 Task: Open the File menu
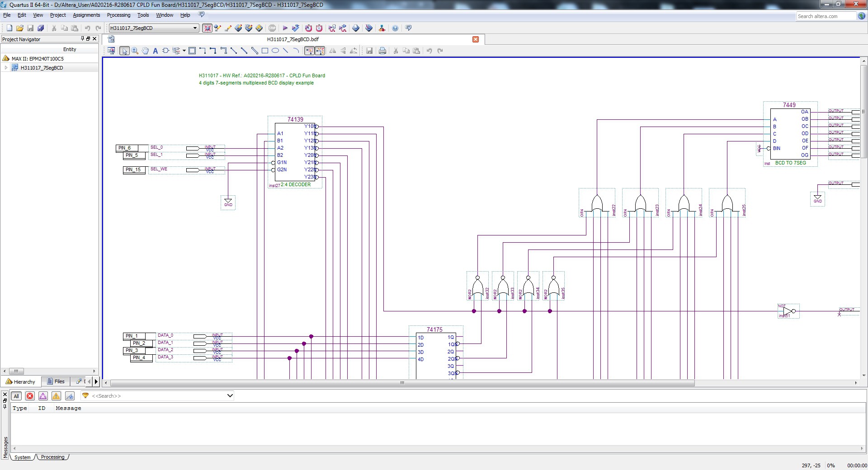[x=7, y=15]
